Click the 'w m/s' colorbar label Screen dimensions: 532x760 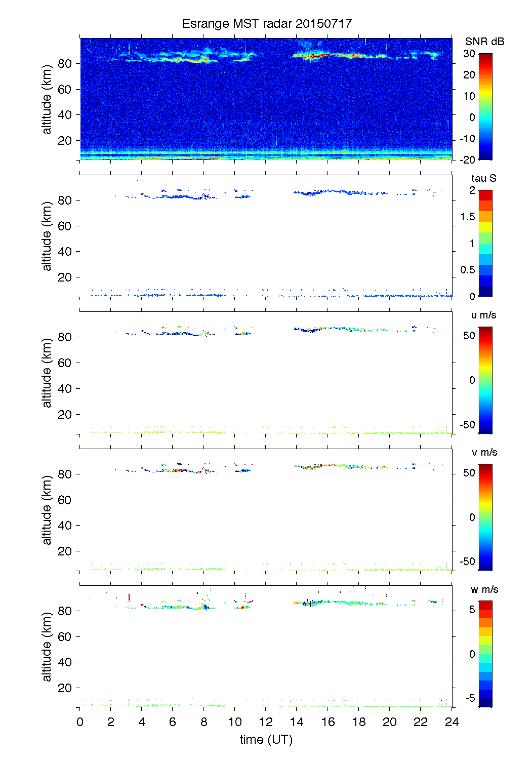coord(484,590)
